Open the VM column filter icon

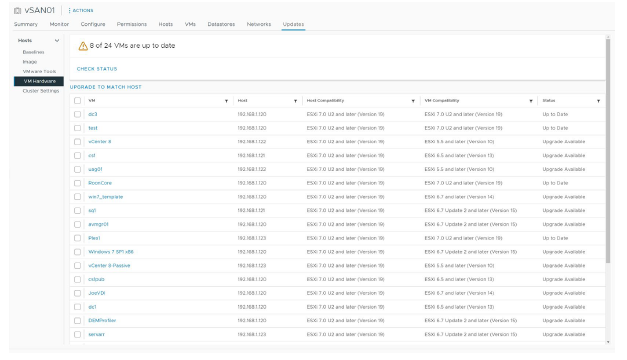point(226,101)
